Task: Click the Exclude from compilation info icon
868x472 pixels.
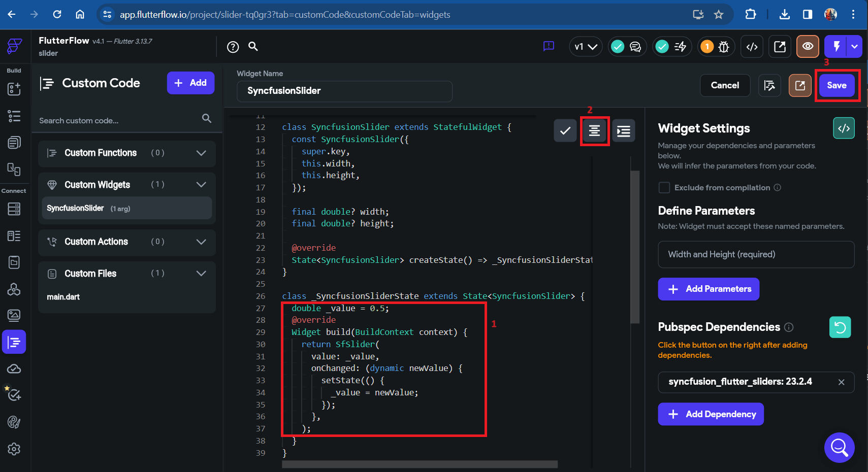Action: [x=777, y=188]
